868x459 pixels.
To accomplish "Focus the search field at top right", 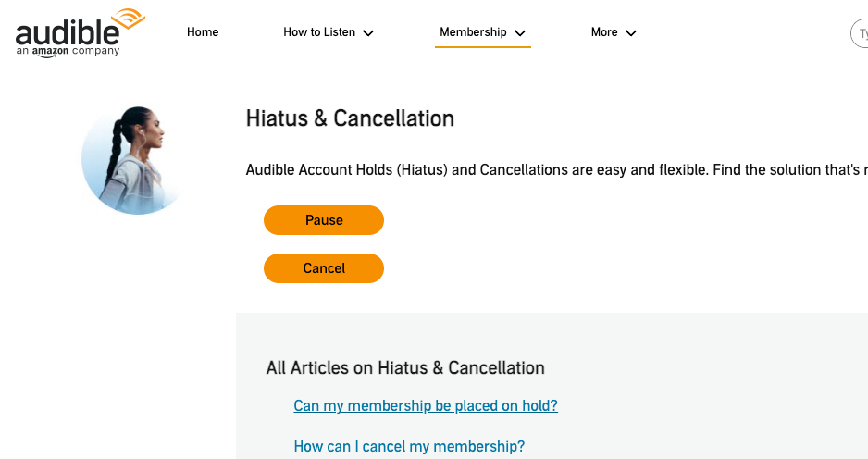I will click(860, 33).
